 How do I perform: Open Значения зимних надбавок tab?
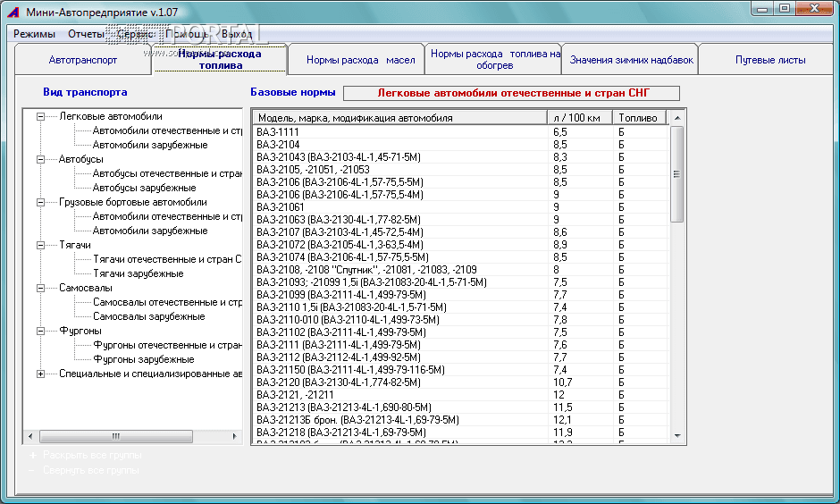(631, 60)
